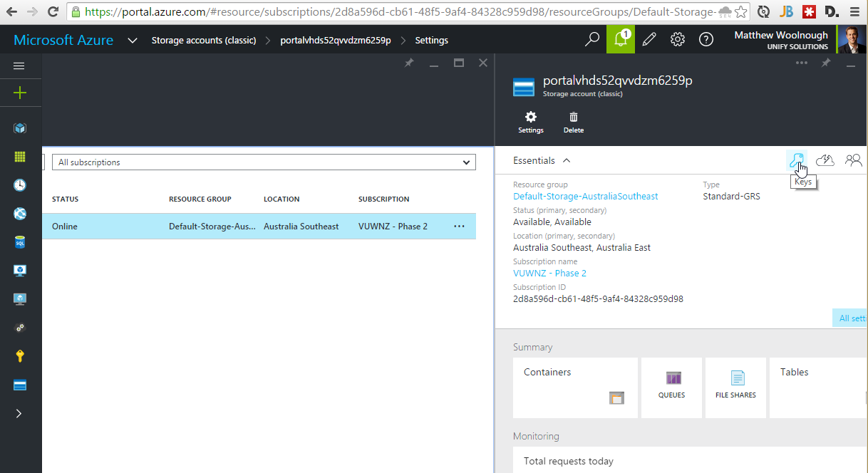The height and width of the screenshot is (473, 868).
Task: Open Recent clock icon in sidebar
Action: [20, 185]
